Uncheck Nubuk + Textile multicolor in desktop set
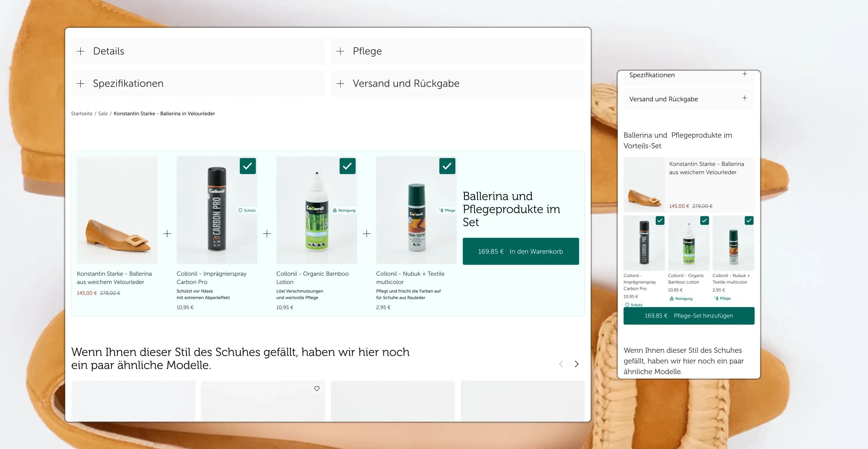The height and width of the screenshot is (449, 868). tap(447, 166)
